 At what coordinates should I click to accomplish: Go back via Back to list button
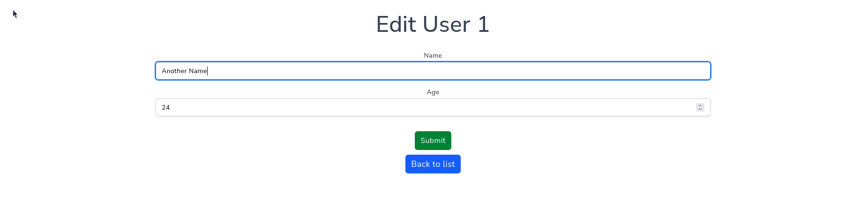(x=433, y=164)
